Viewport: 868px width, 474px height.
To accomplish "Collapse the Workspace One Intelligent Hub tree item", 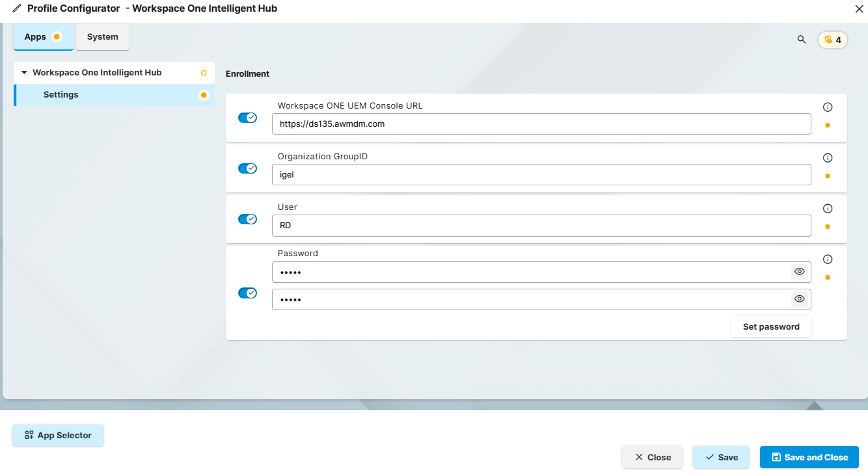I will click(x=24, y=72).
